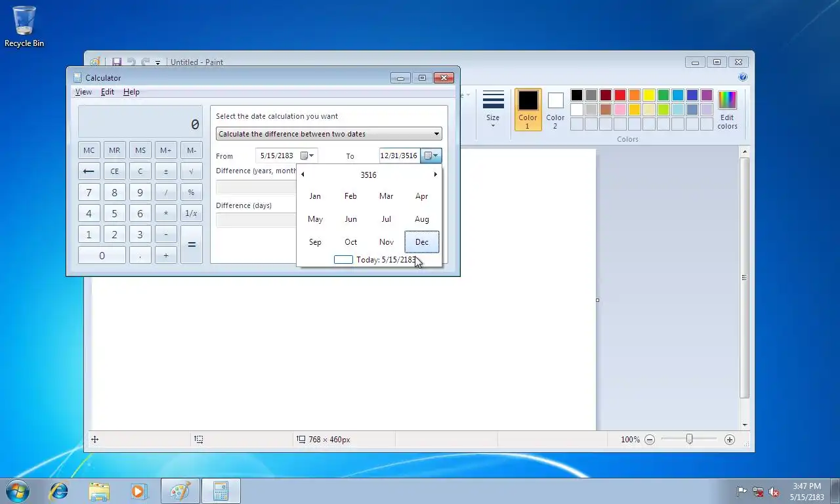Image resolution: width=840 pixels, height=504 pixels.
Task: Click the number 7 key
Action: coord(89,192)
